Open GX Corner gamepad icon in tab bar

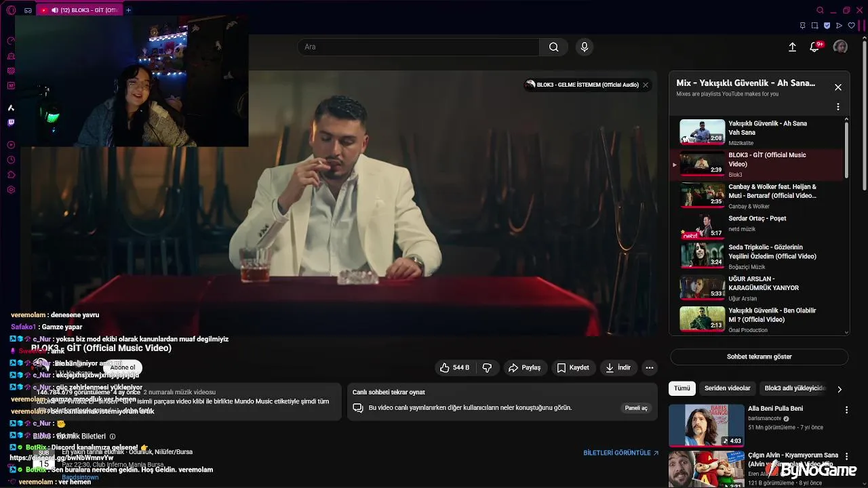coord(28,10)
